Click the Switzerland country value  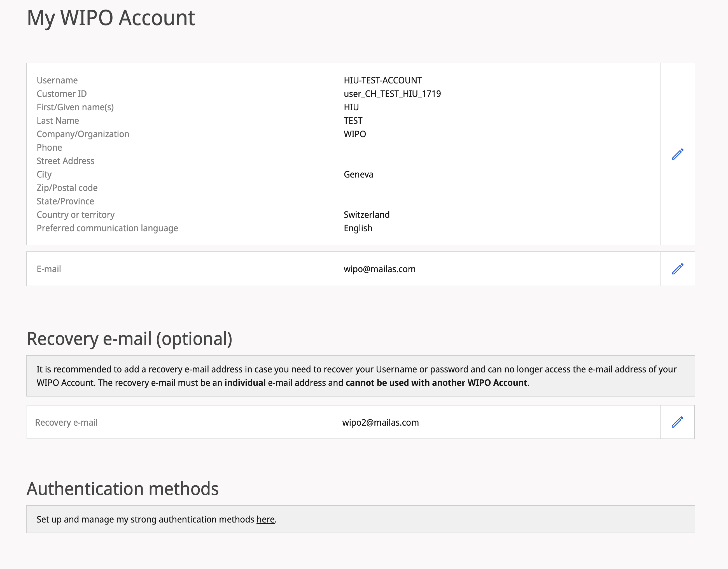(x=366, y=215)
